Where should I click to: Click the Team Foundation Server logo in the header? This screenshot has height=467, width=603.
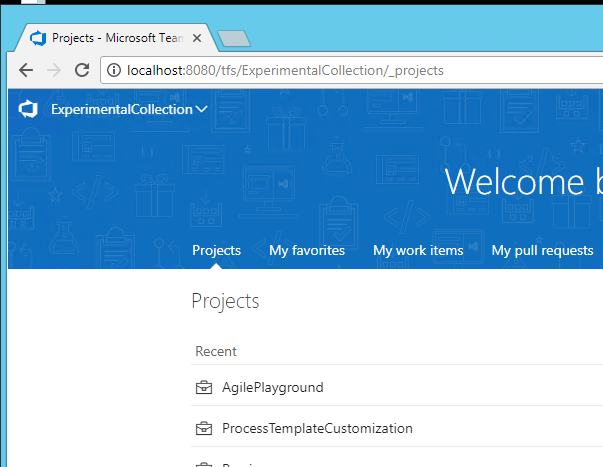pyautogui.click(x=28, y=109)
